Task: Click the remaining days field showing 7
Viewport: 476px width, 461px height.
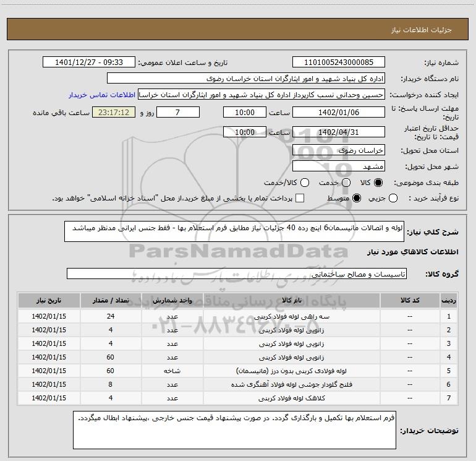Action: pos(178,112)
